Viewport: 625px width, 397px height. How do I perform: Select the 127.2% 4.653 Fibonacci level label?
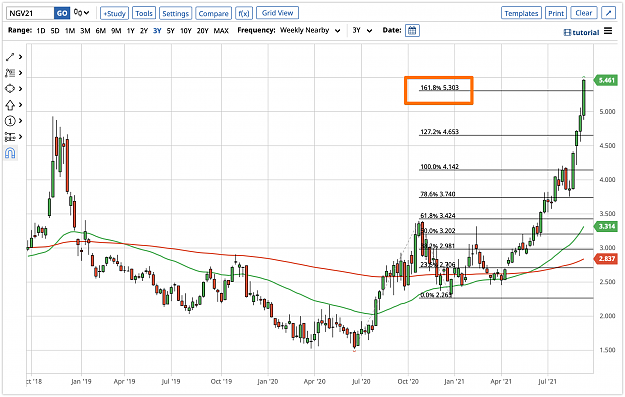coord(439,132)
